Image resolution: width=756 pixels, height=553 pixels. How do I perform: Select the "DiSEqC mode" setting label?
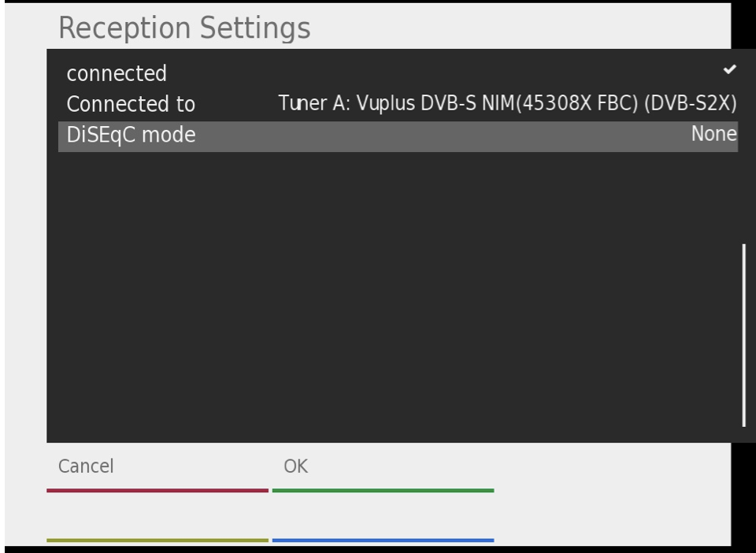131,135
